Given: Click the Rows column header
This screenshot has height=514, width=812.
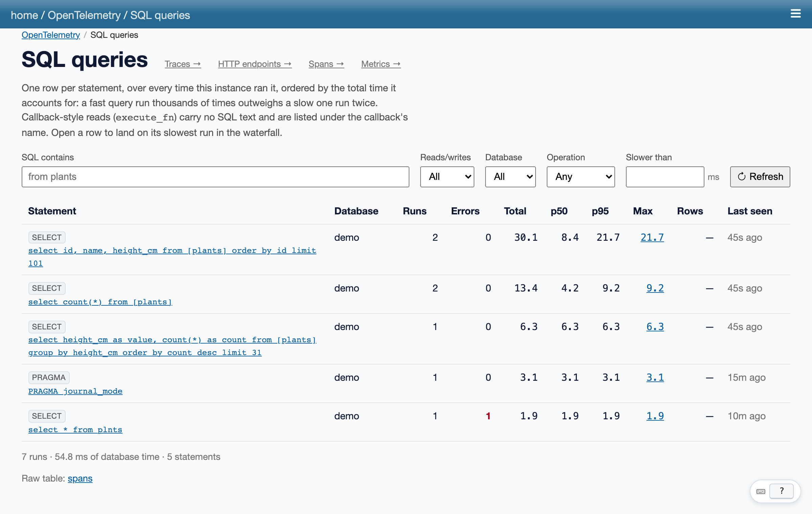Looking at the screenshot, I should tap(690, 211).
